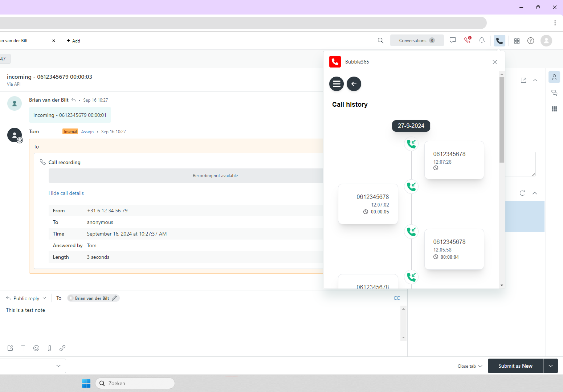Click the back arrow in Bubble365
The image size is (563, 392).
pos(354,84)
